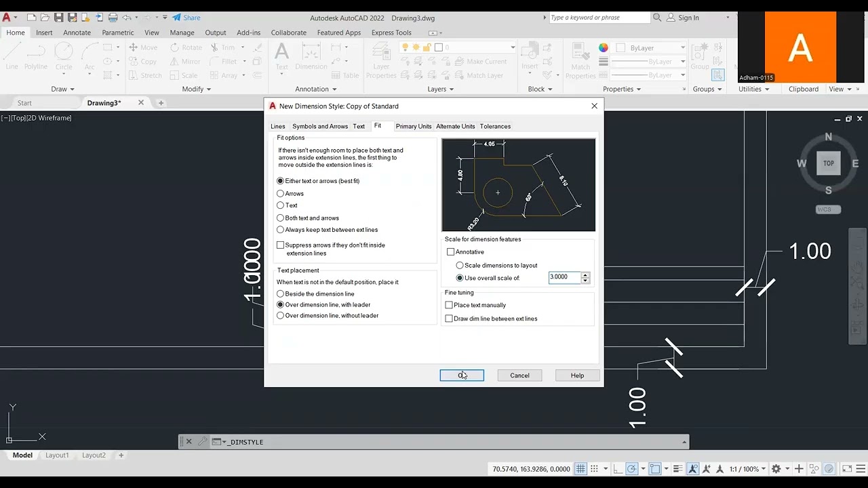Expand the Utilities panel dropdown
Screen dimensions: 868x488
click(753, 89)
